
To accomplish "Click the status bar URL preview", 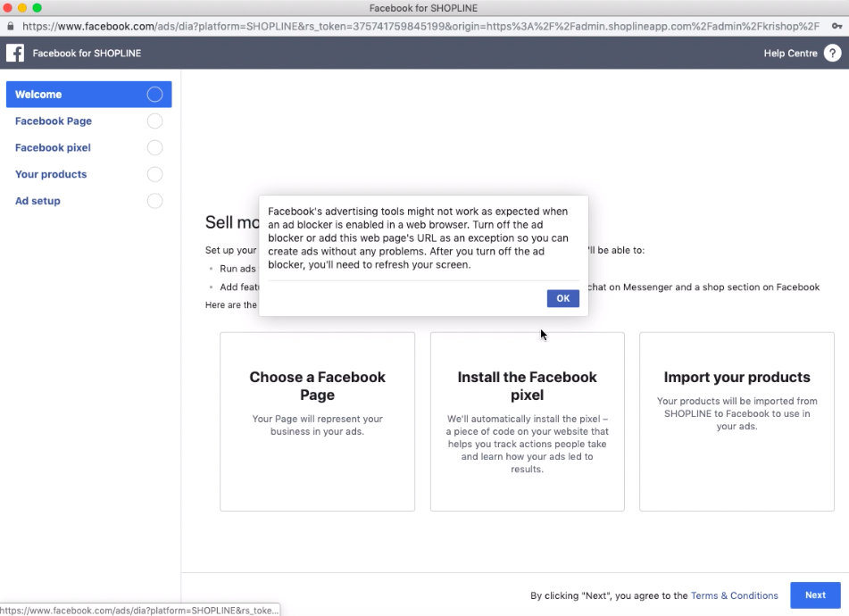I will [x=139, y=610].
